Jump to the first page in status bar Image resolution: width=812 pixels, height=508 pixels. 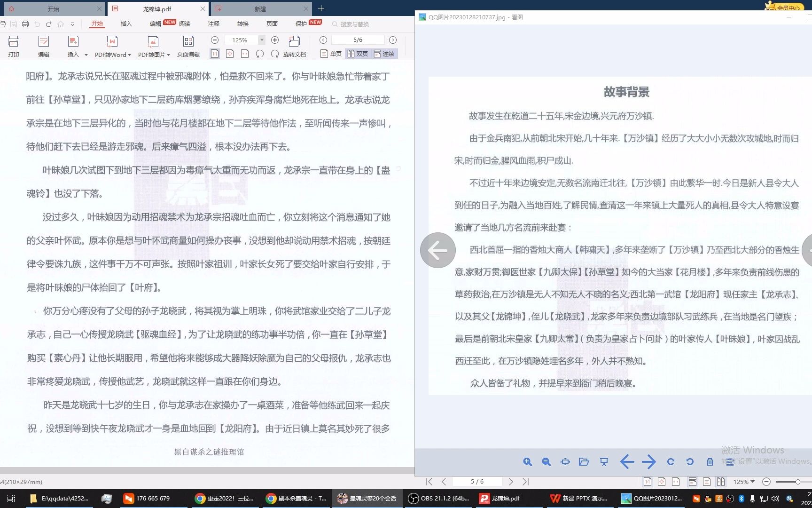pyautogui.click(x=429, y=482)
